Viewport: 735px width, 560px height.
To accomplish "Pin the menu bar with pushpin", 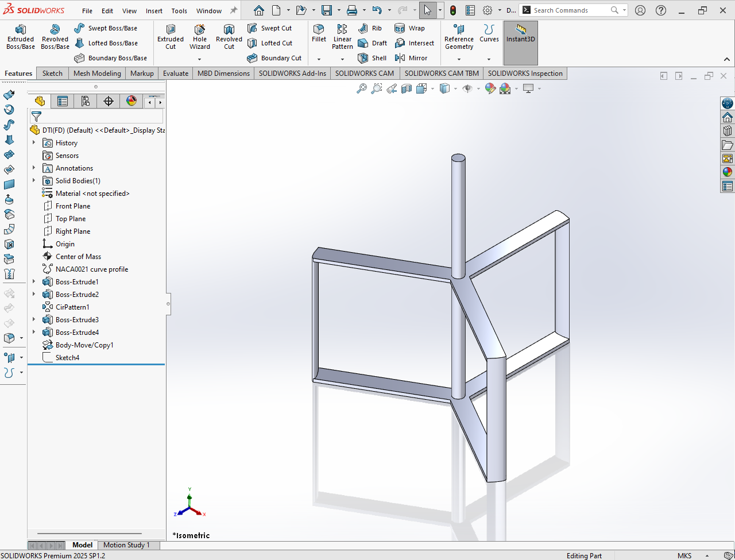I will tap(234, 10).
